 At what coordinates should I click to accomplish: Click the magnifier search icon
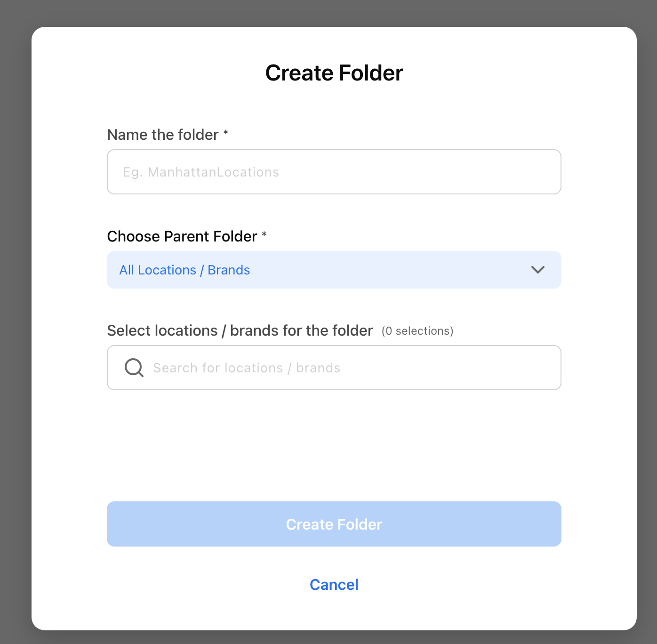click(134, 368)
